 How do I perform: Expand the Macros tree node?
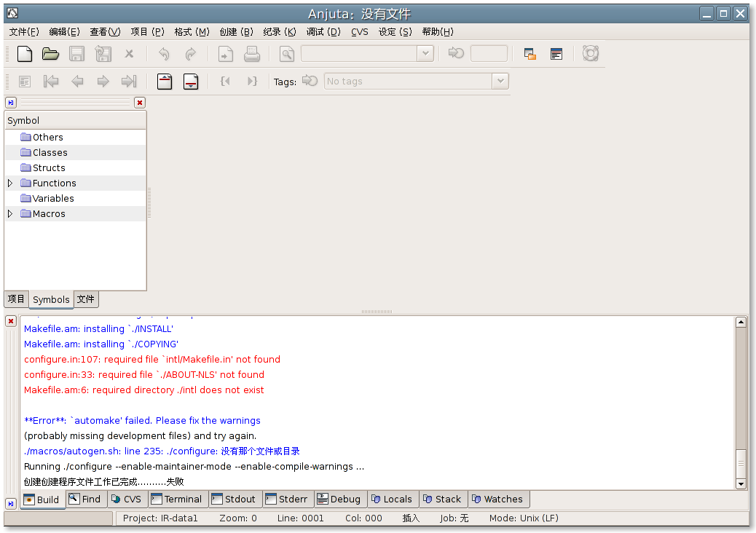[10, 213]
